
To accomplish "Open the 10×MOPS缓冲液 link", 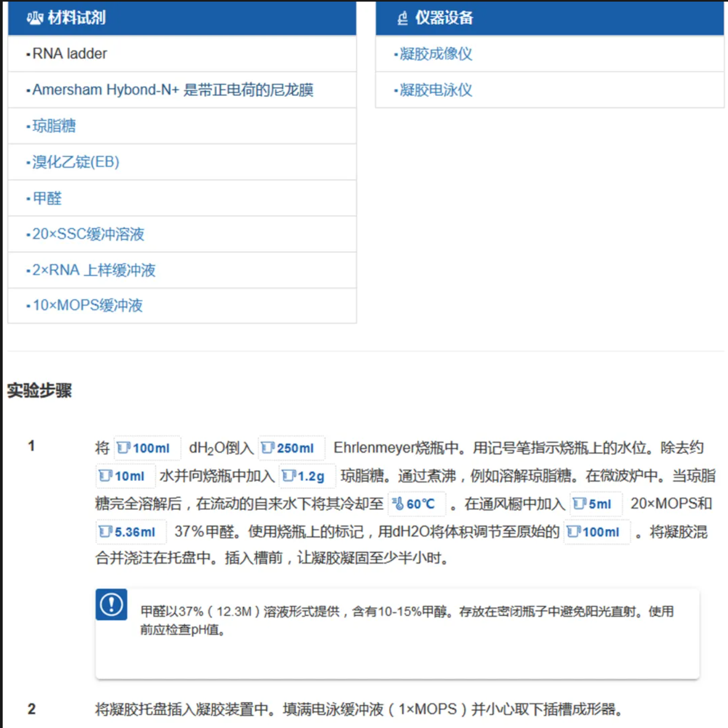I will (x=88, y=306).
